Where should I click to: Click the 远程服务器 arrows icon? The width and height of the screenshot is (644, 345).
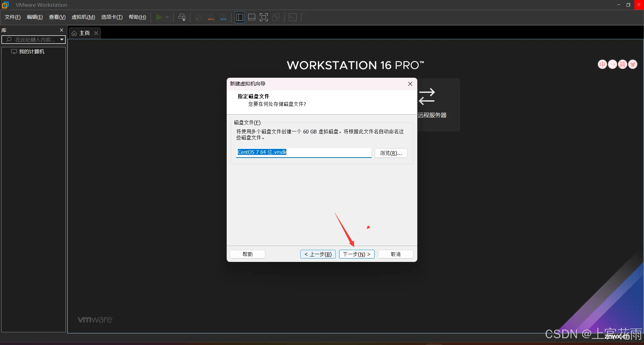pos(427,97)
